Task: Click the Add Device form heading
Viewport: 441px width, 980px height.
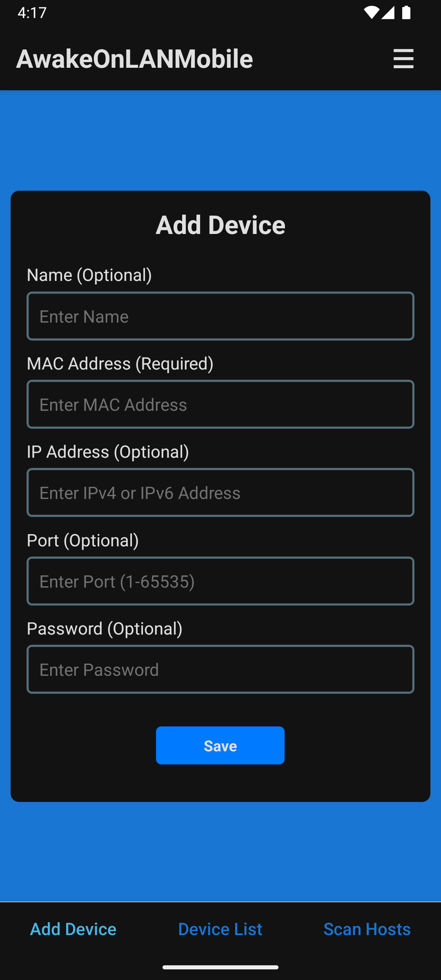Action: tap(220, 225)
